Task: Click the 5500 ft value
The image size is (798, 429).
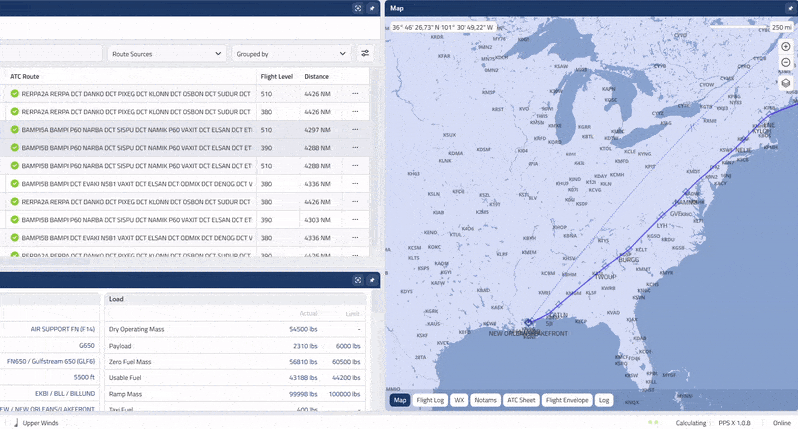Action: pos(84,377)
